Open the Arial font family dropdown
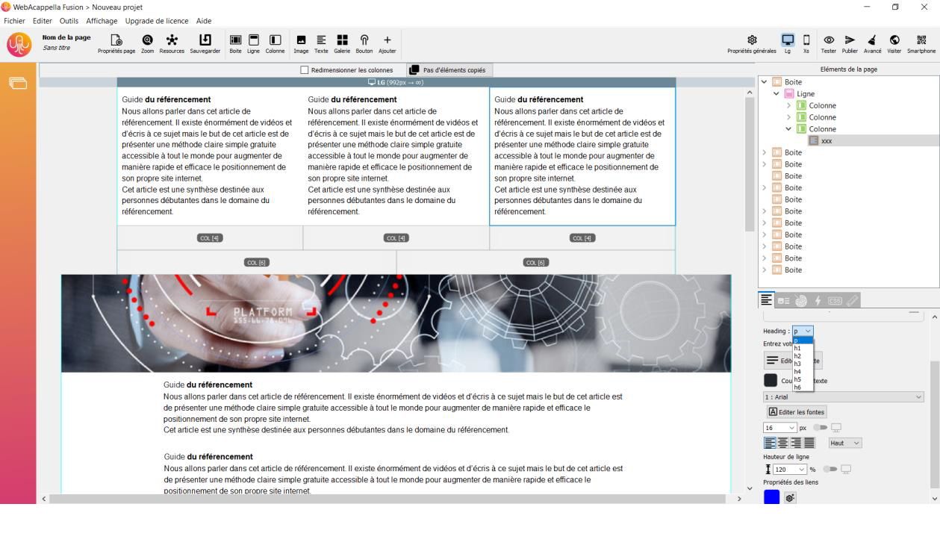Image resolution: width=940 pixels, height=560 pixels. click(x=842, y=397)
